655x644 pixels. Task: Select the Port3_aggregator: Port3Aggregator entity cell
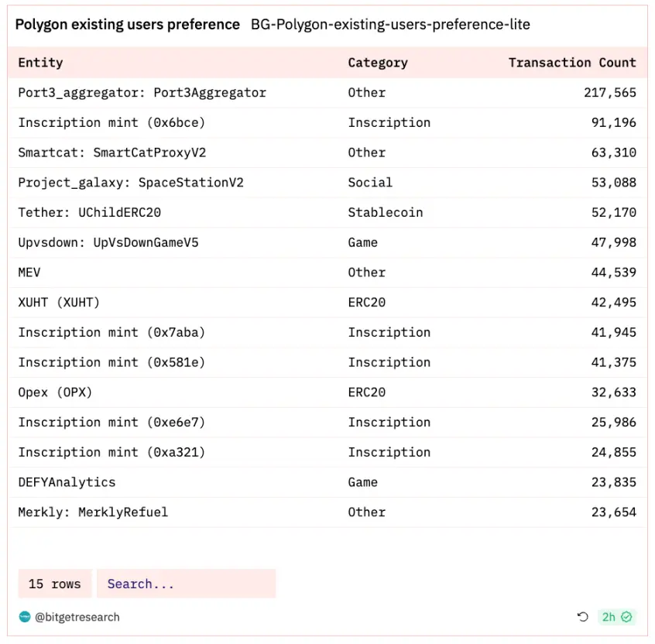click(142, 93)
